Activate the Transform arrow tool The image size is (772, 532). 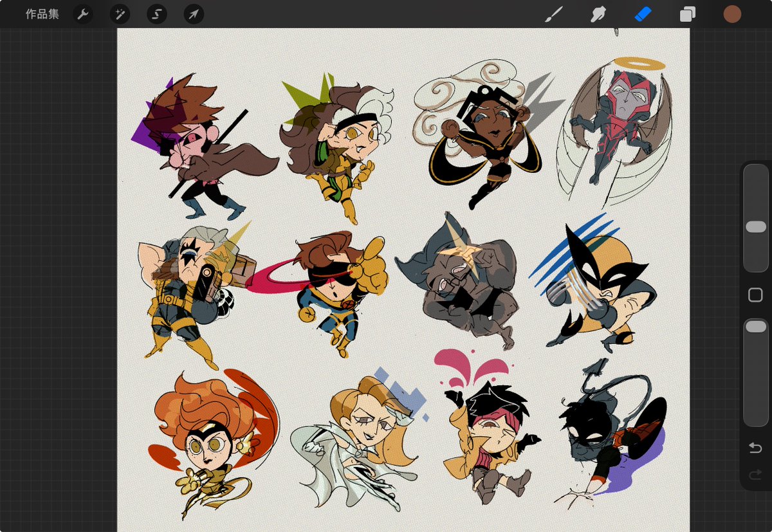194,14
